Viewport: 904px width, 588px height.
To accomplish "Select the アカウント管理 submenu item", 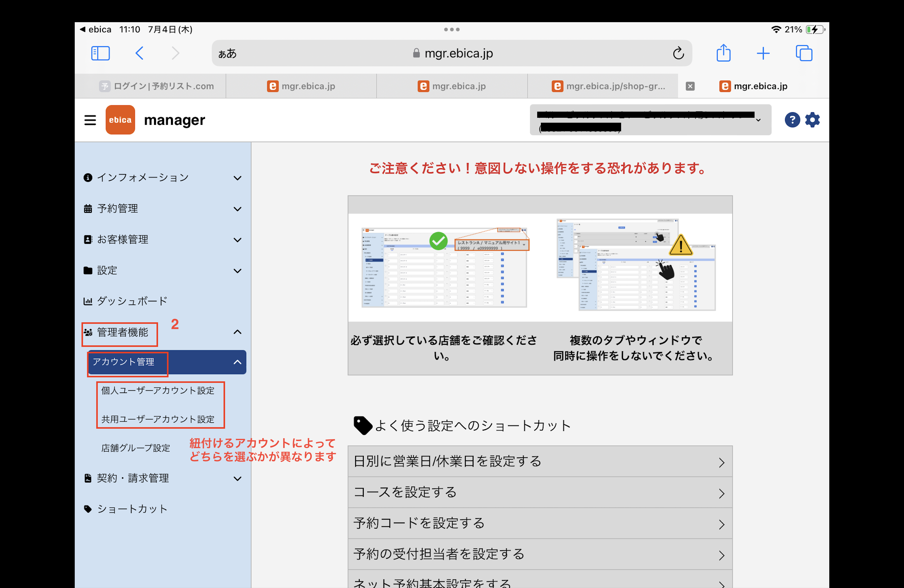I will click(x=167, y=362).
